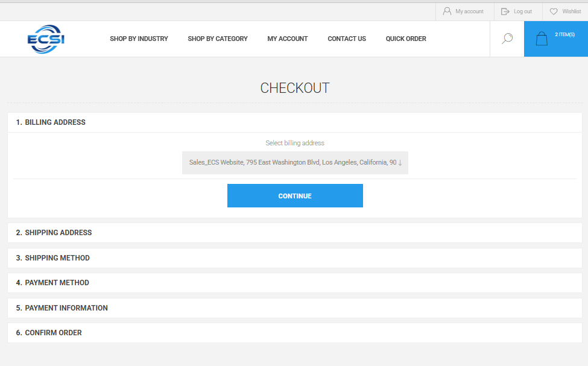588x366 pixels.
Task: Click the My account person icon
Action: [x=447, y=11]
